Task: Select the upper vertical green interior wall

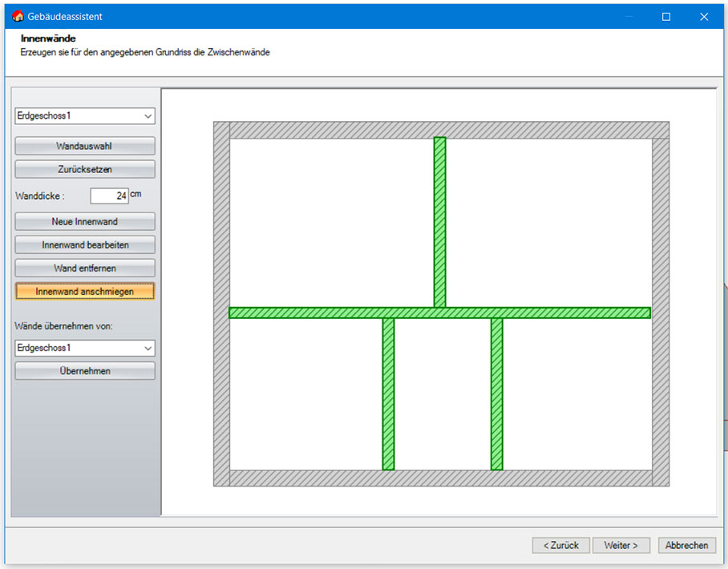Action: (x=439, y=222)
